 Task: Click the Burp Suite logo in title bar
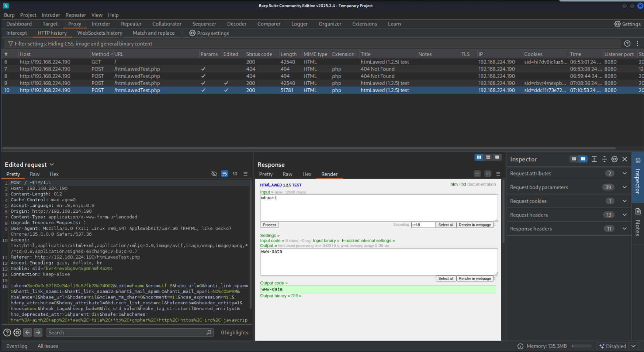(x=6, y=6)
